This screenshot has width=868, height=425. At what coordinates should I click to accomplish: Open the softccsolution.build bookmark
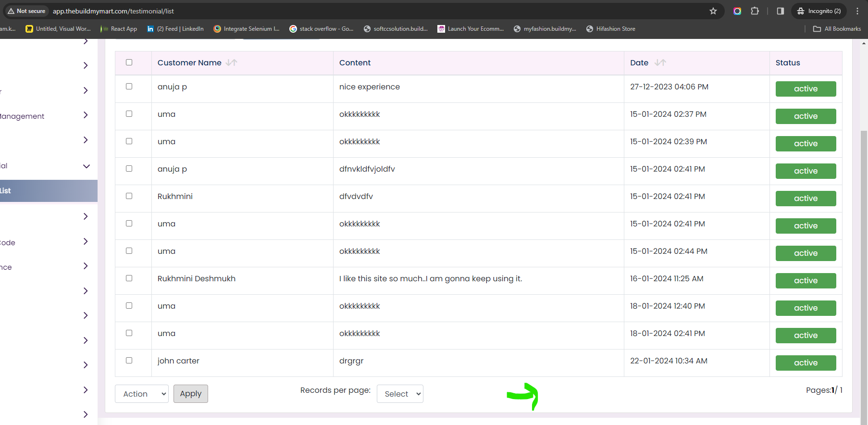click(x=396, y=29)
